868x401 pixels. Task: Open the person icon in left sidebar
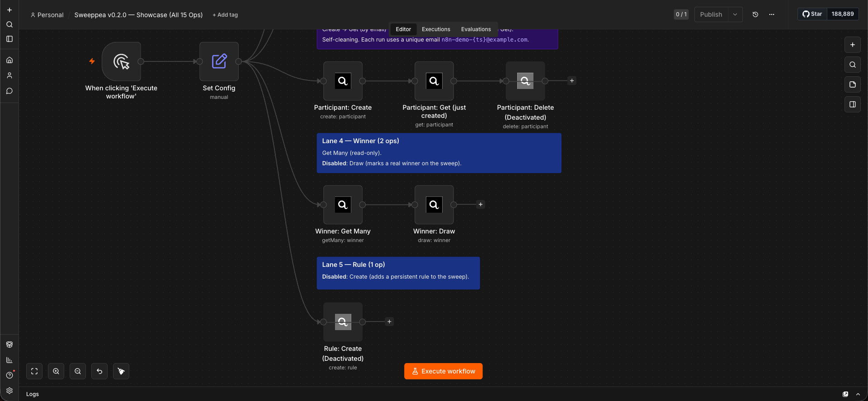click(x=9, y=75)
